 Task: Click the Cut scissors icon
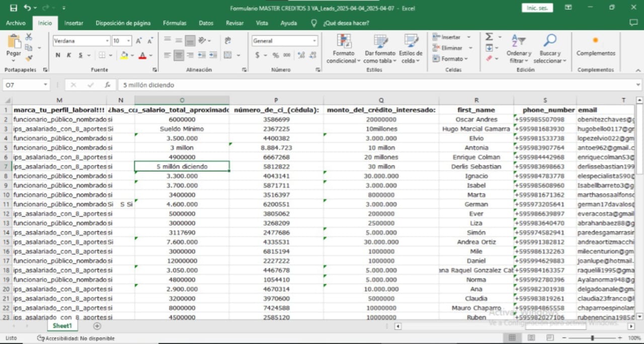pyautogui.click(x=29, y=37)
